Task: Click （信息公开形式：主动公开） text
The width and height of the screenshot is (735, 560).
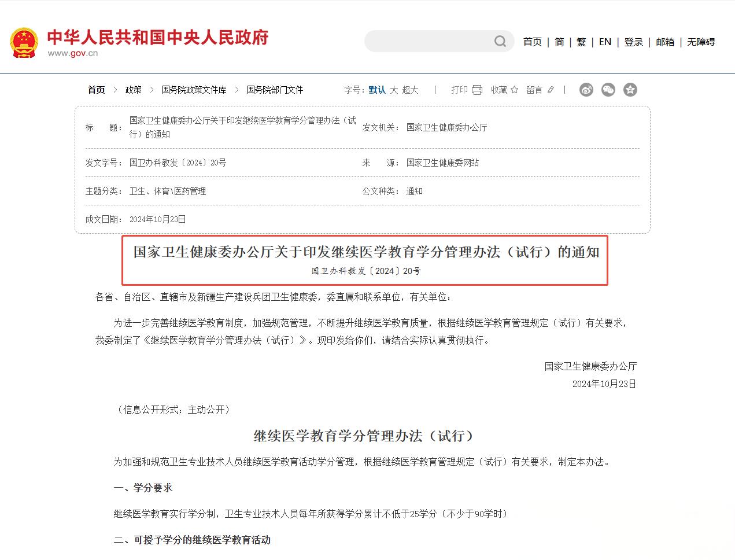Action: click(x=174, y=410)
